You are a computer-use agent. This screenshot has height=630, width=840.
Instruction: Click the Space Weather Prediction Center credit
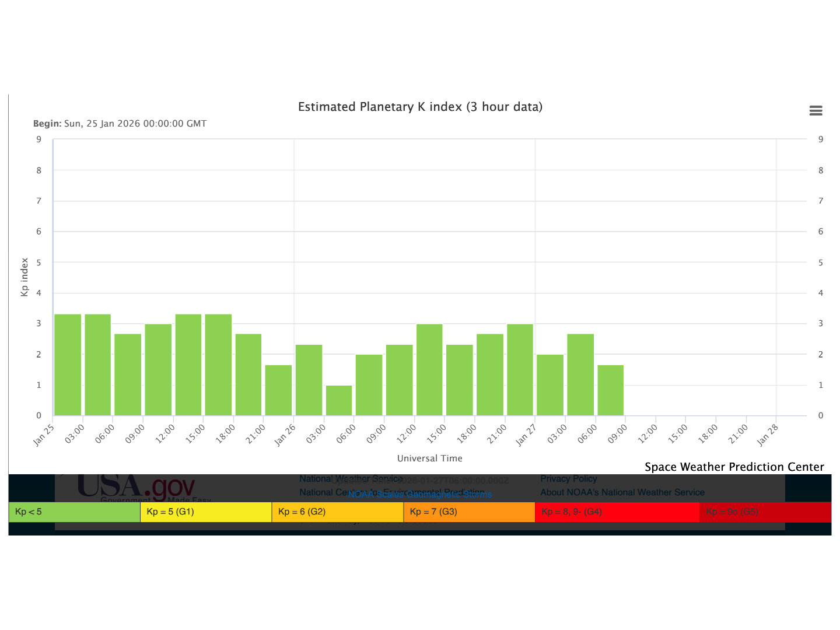(x=734, y=467)
